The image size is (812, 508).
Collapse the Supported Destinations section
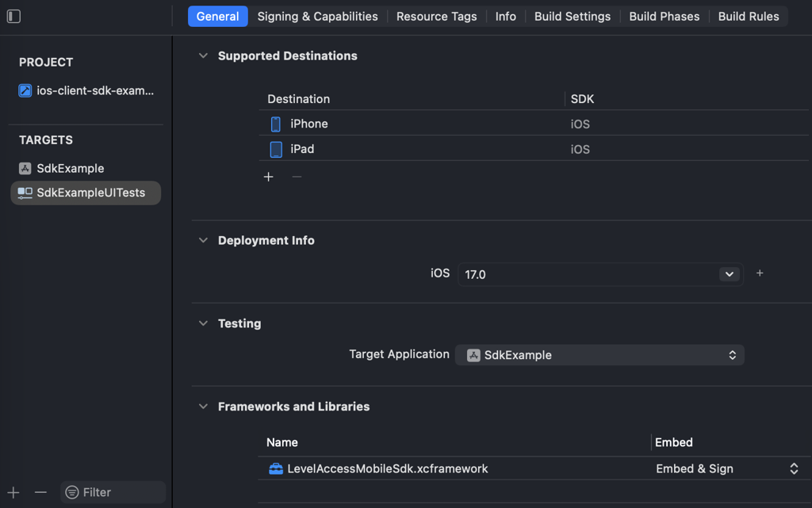pyautogui.click(x=203, y=55)
